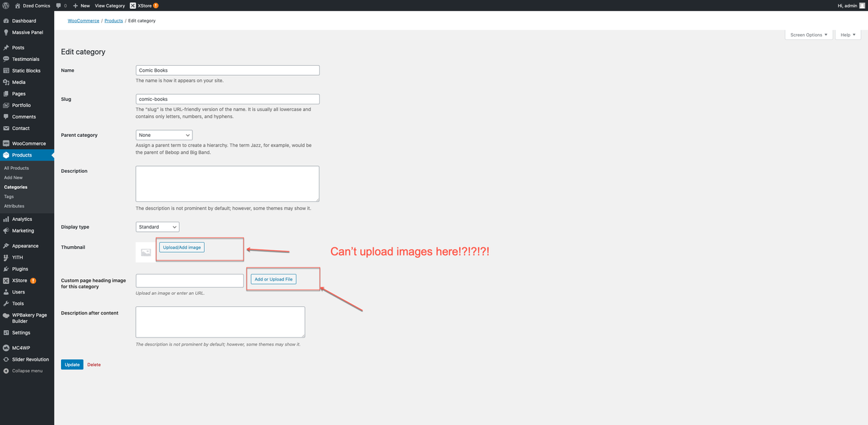Click the Plugins icon in the sidebar
868x425 pixels.
(6, 269)
